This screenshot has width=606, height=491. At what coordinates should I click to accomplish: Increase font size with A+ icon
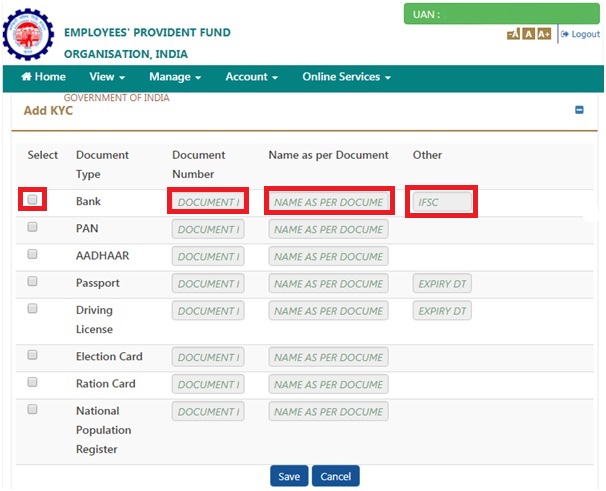[x=544, y=34]
